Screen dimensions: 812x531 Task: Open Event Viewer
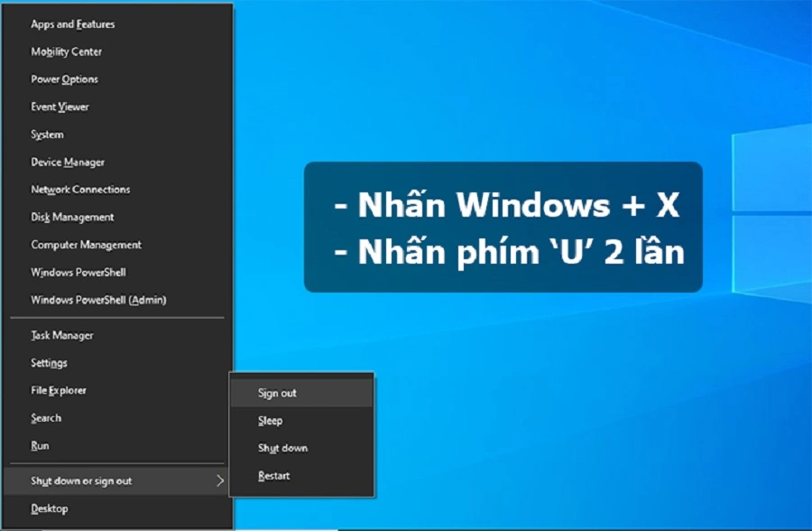coord(118,107)
